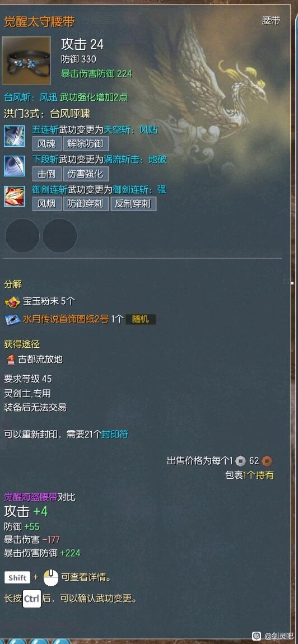
Task: Select the 风魂 skill tag
Action: (x=46, y=144)
